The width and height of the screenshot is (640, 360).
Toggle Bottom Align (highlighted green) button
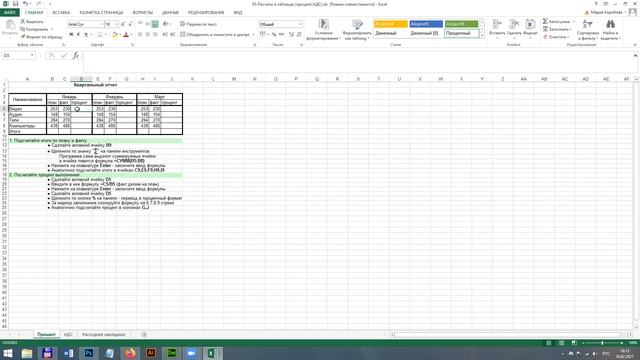(x=155, y=24)
